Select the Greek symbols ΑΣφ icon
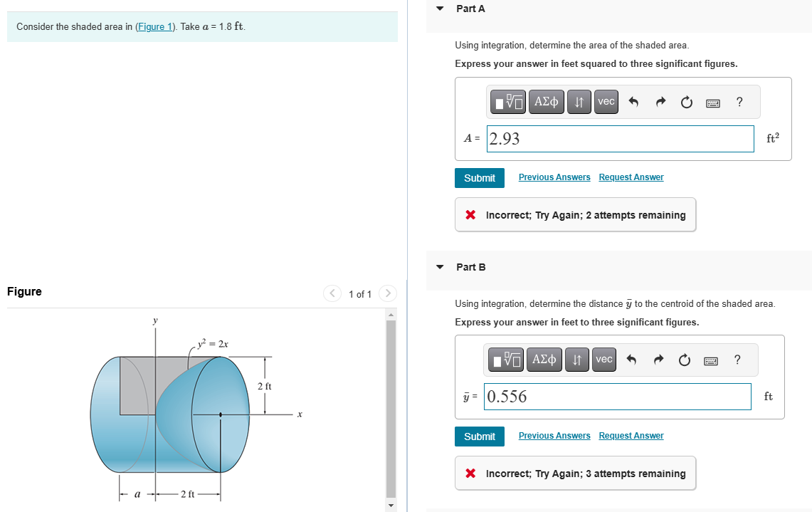Image resolution: width=812 pixels, height=512 pixels. [546, 102]
